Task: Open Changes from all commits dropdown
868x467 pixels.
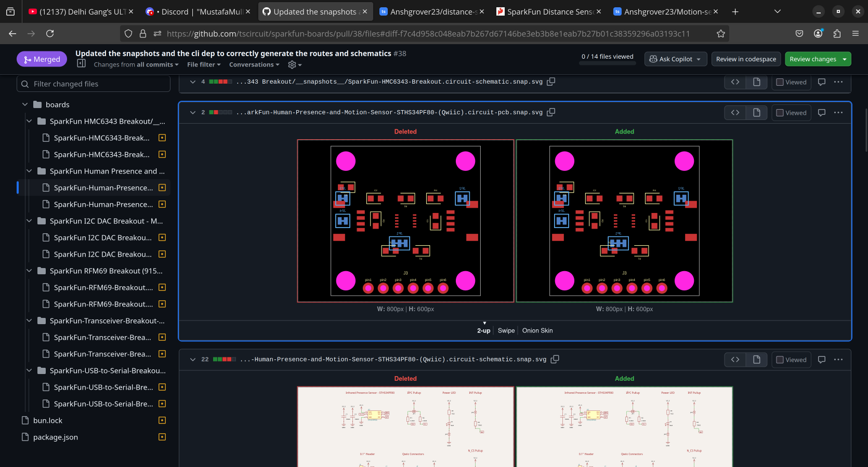Action: 136,64
